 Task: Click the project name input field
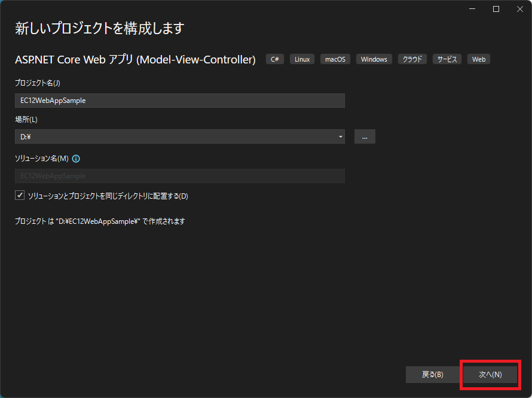coord(180,101)
